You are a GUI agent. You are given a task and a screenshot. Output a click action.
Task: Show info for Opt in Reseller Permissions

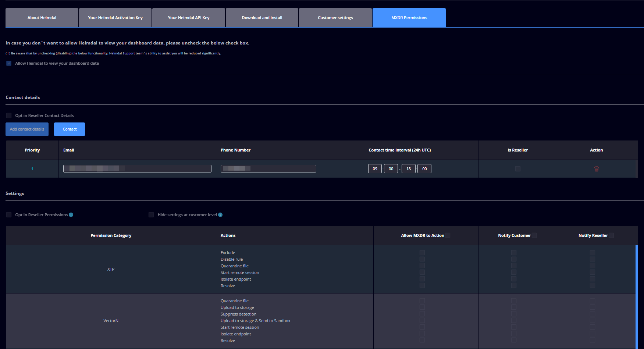[x=71, y=215]
